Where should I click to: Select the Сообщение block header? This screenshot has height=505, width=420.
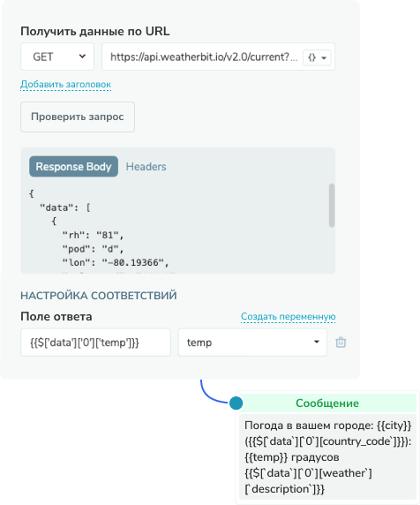(327, 403)
